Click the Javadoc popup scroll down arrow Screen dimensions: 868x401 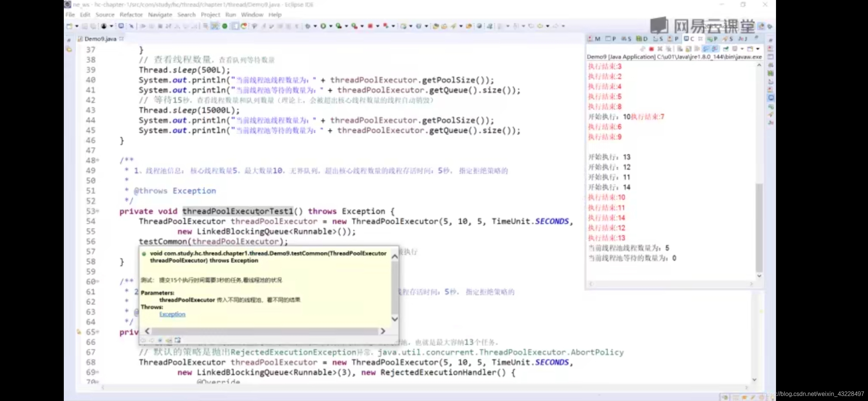[x=395, y=319]
